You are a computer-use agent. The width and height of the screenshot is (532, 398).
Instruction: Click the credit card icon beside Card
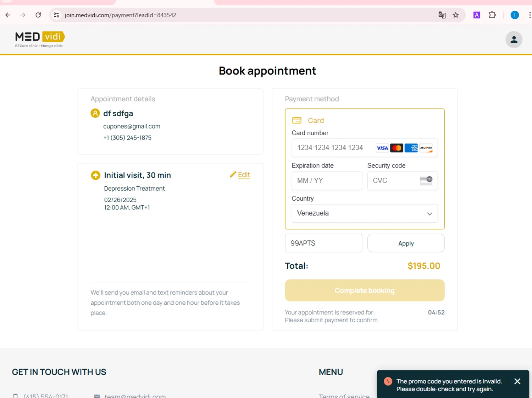297,120
